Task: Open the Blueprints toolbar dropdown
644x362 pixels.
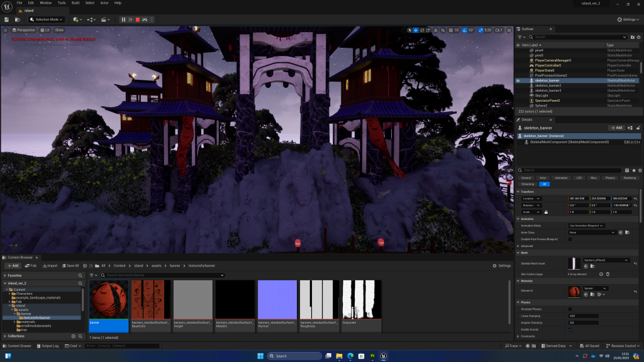Action: point(92,19)
